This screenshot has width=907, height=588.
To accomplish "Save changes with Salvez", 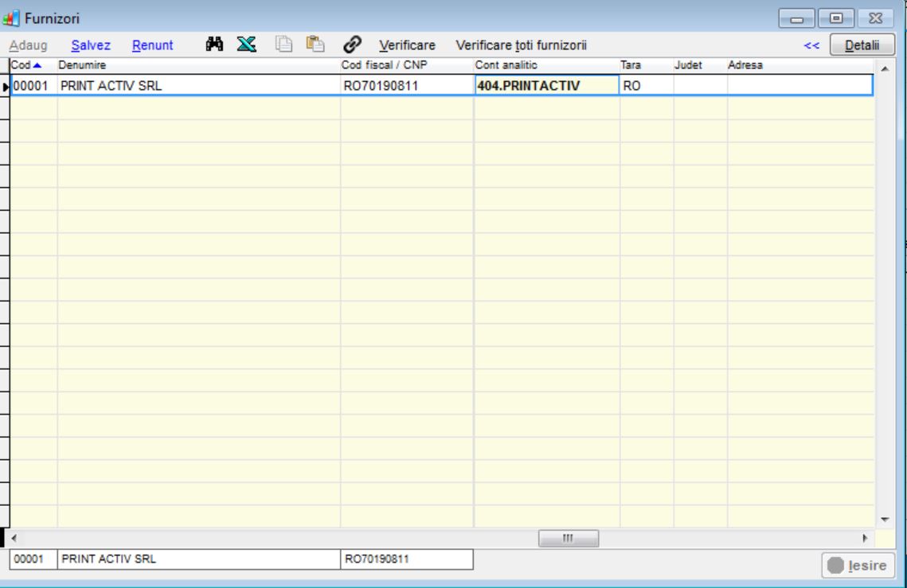I will [91, 45].
